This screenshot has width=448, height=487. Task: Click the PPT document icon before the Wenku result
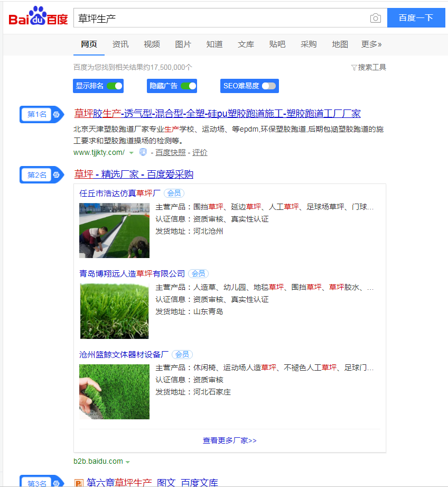(79, 483)
